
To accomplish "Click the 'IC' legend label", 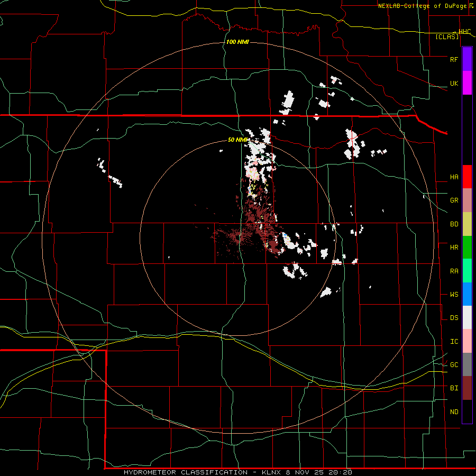I will 454,342.
